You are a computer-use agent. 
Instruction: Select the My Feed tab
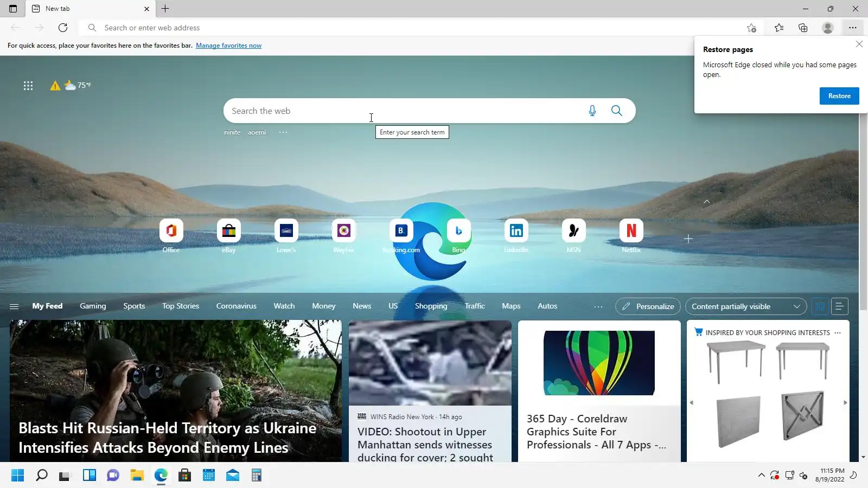(x=47, y=306)
